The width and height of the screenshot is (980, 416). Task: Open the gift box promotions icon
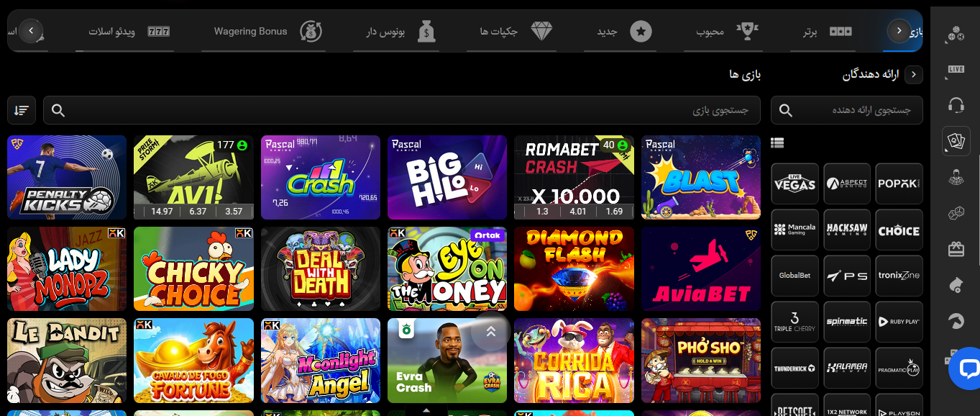coord(956,249)
